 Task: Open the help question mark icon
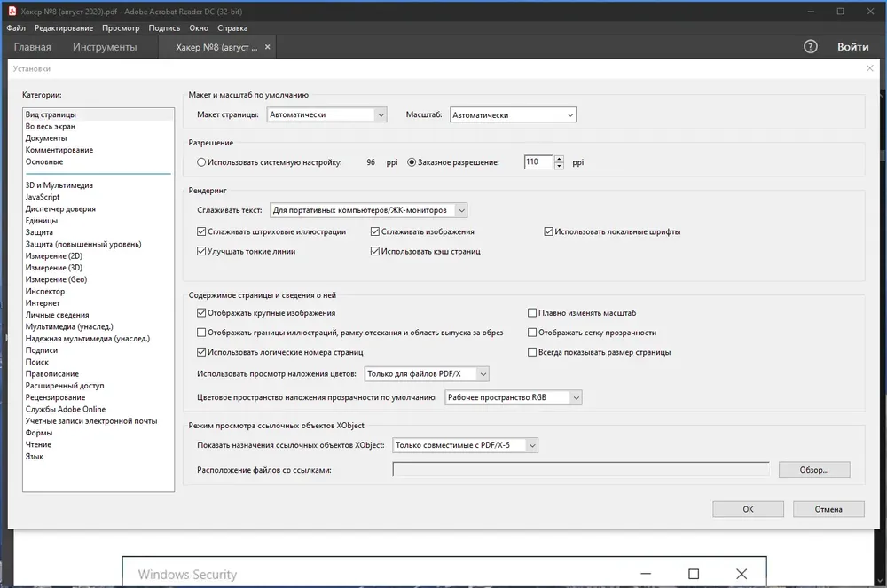pyautogui.click(x=810, y=47)
